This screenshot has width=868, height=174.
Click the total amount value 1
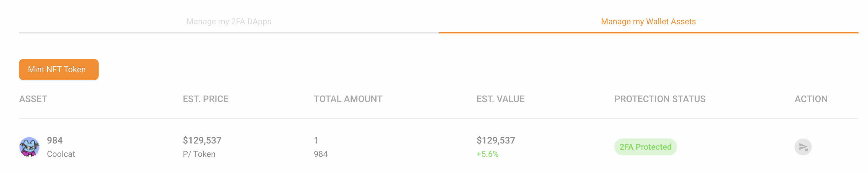coord(316,140)
